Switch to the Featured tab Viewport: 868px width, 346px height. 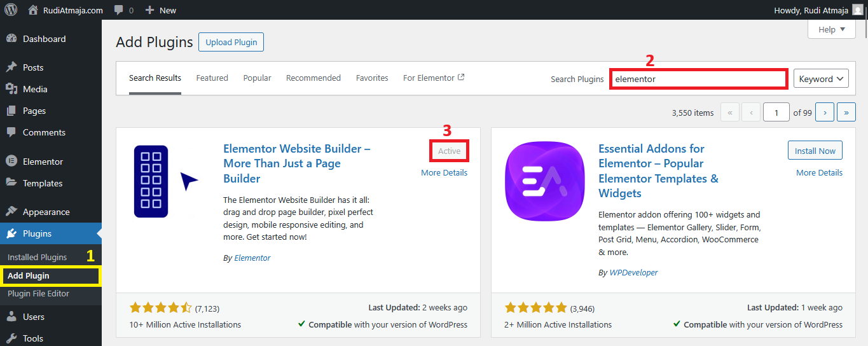coord(212,78)
